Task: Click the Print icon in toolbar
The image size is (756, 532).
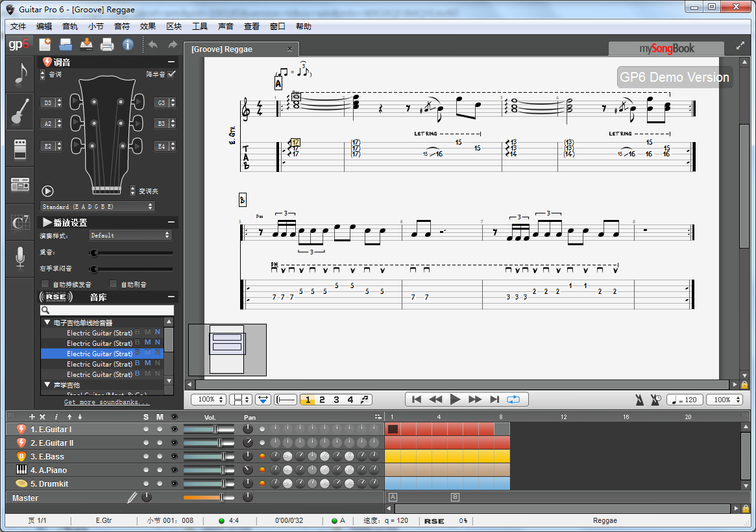Action: [x=107, y=45]
